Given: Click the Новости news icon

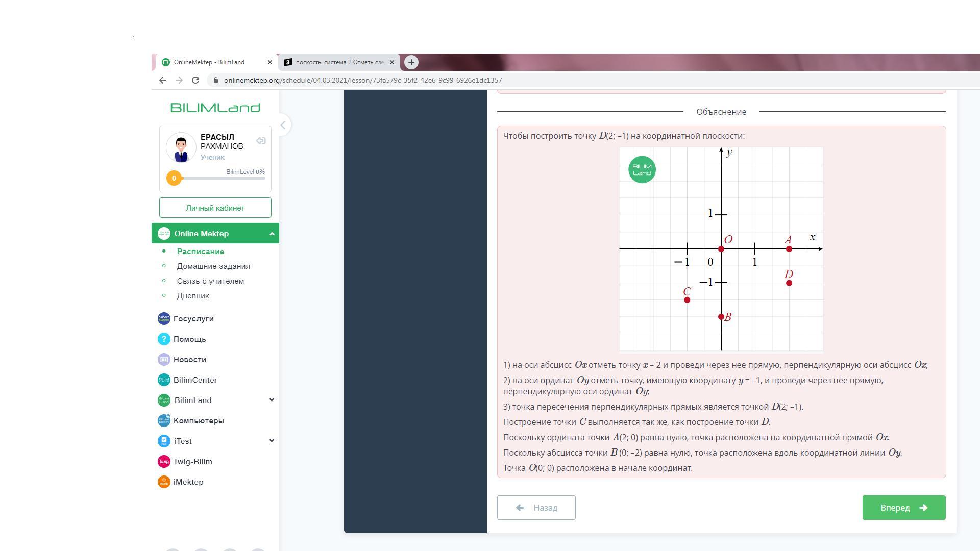Looking at the screenshot, I should pos(164,360).
